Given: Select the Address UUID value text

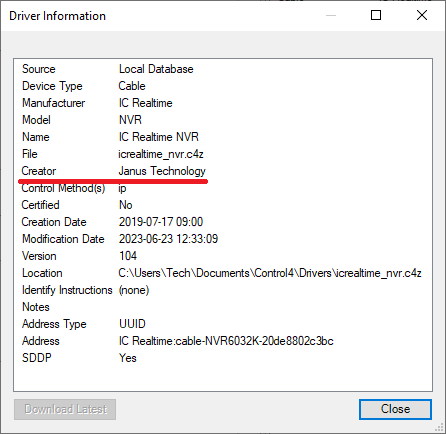Looking at the screenshot, I should 226,341.
